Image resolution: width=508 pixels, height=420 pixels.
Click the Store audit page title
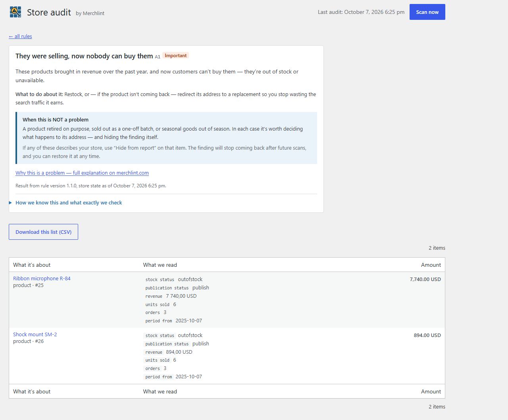coord(49,12)
